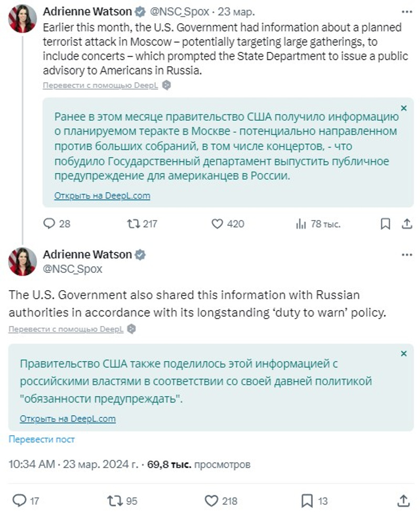Bookmark the second tweet with 13 bookmarks
This screenshot has width=420, height=517.
coord(307,501)
